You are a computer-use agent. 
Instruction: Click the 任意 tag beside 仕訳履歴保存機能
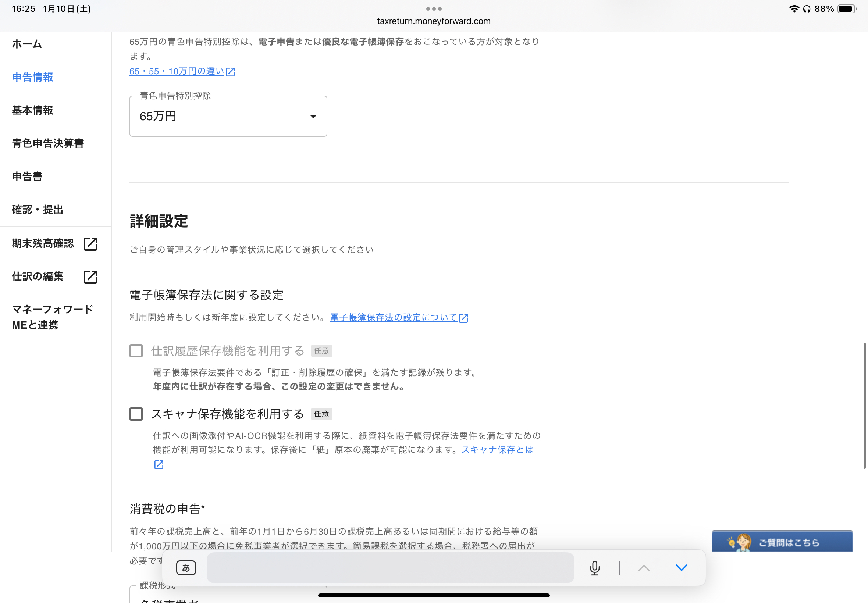(x=321, y=351)
